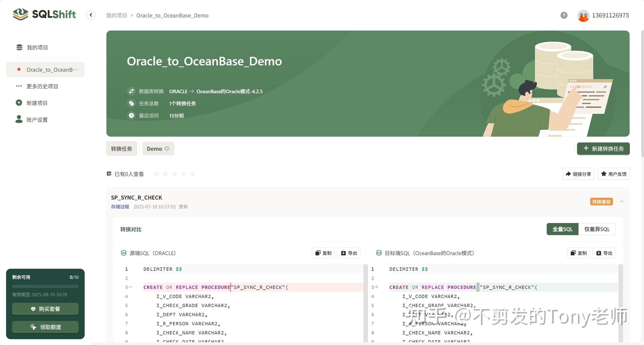Rate the conversion with the first star
The image size is (644, 345).
point(156,174)
